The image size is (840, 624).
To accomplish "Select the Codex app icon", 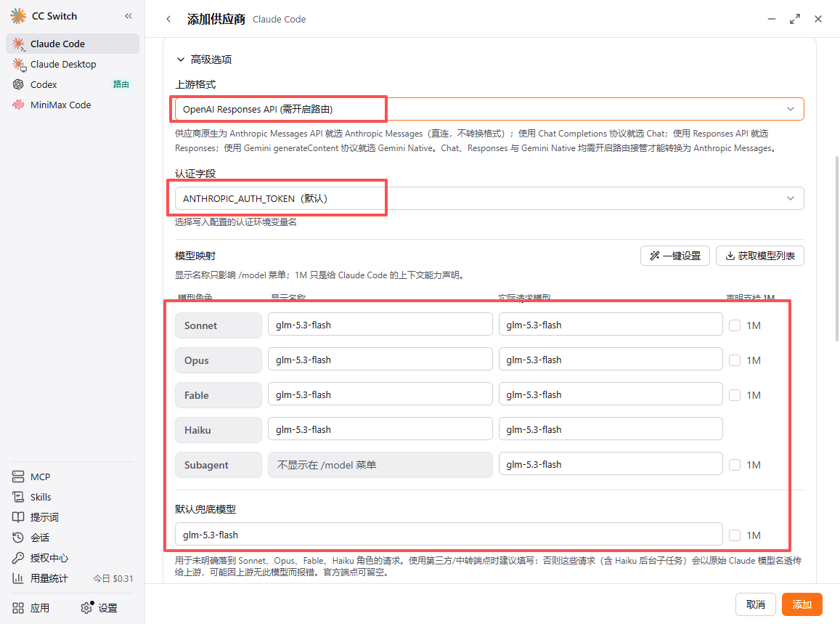I will (18, 85).
